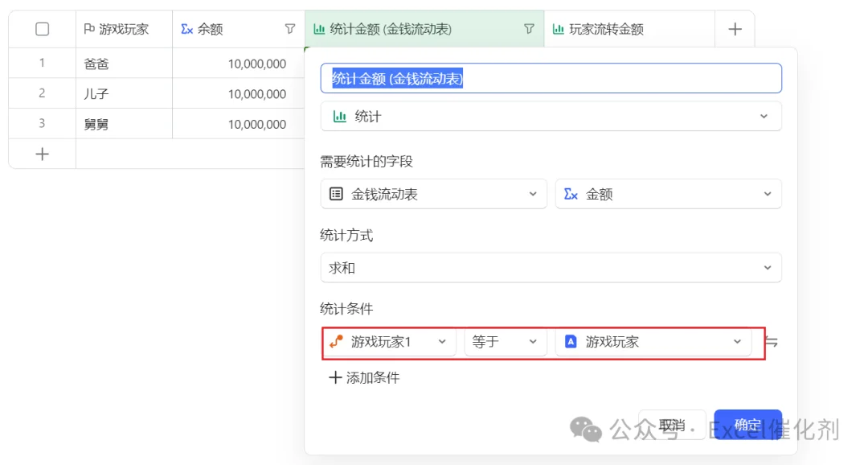Click 添加条件 to add a condition
This screenshot has width=868, height=465.
pyautogui.click(x=364, y=378)
